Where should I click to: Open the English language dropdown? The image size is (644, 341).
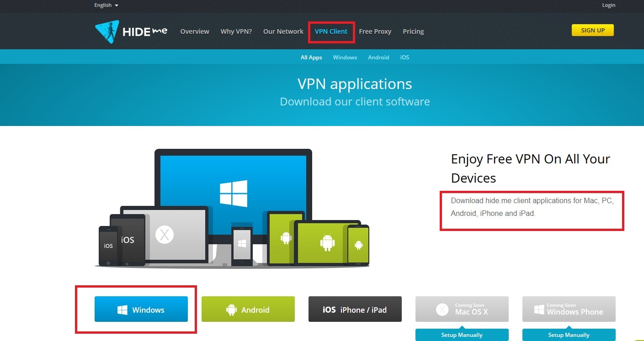tap(106, 5)
